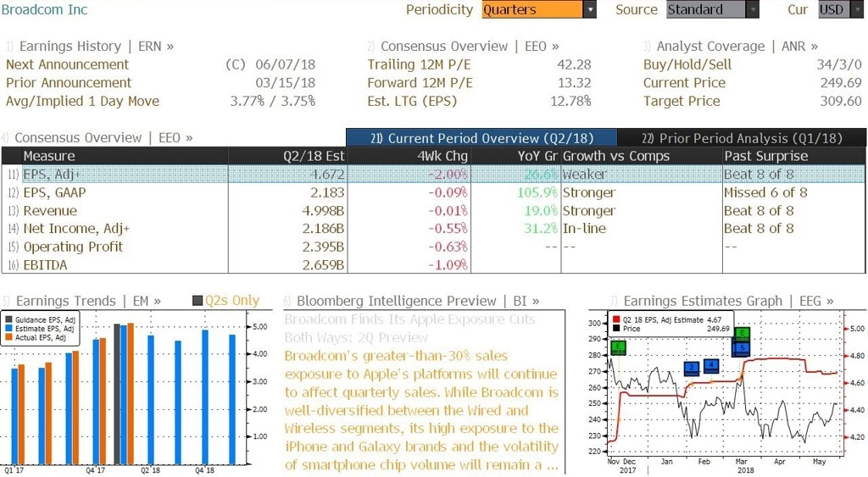The width and height of the screenshot is (868, 477).
Task: Select the EPS, Adj+ row
Action: 433,175
